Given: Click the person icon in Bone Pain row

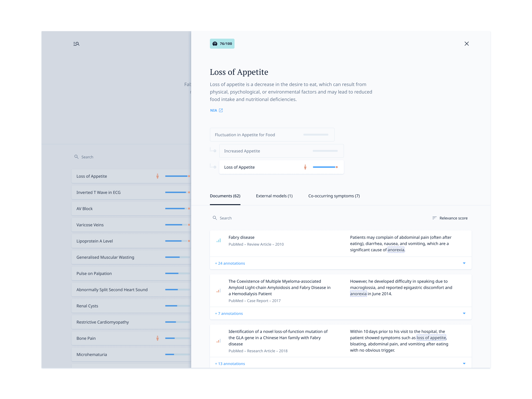Looking at the screenshot, I should click(x=158, y=338).
